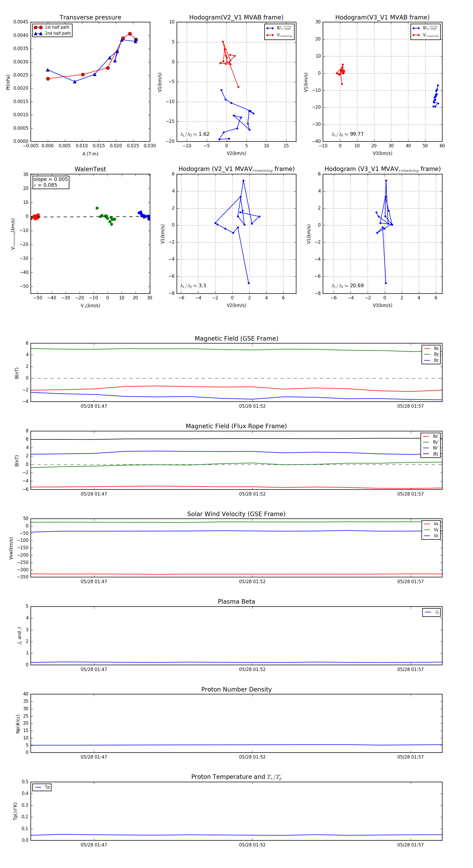
Task: Click '05/28 01:52' tick under Proton Temperature plot
Action: tap(252, 845)
